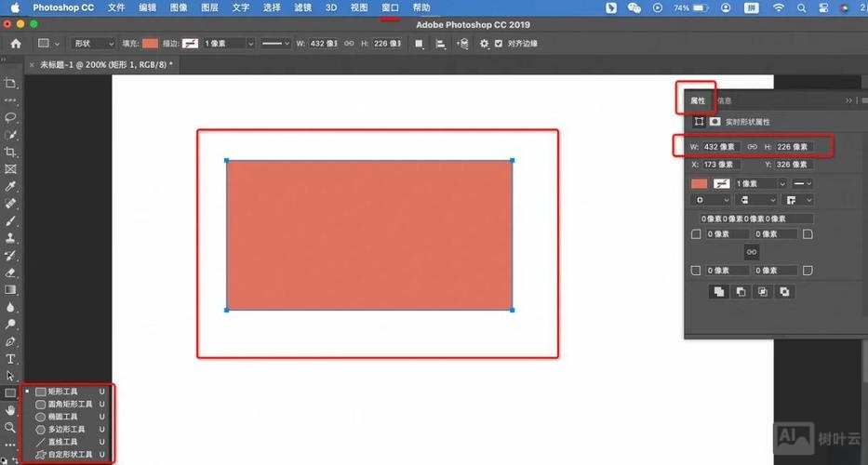Select the Crop tool in the toolbar

(x=11, y=152)
